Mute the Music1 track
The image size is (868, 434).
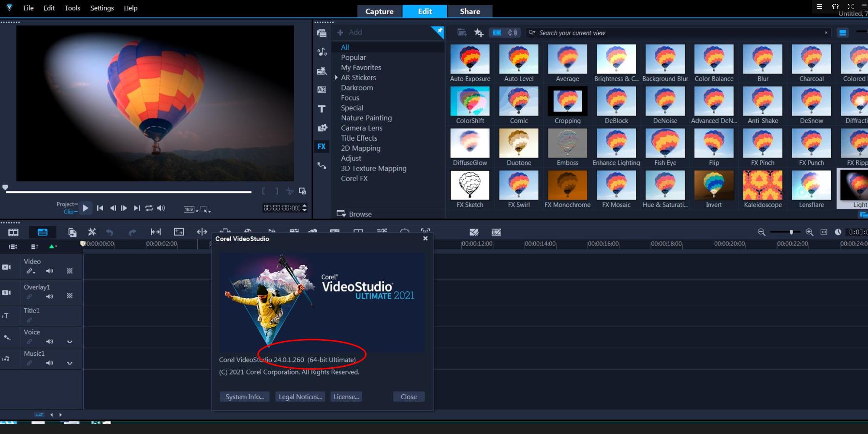[x=49, y=363]
